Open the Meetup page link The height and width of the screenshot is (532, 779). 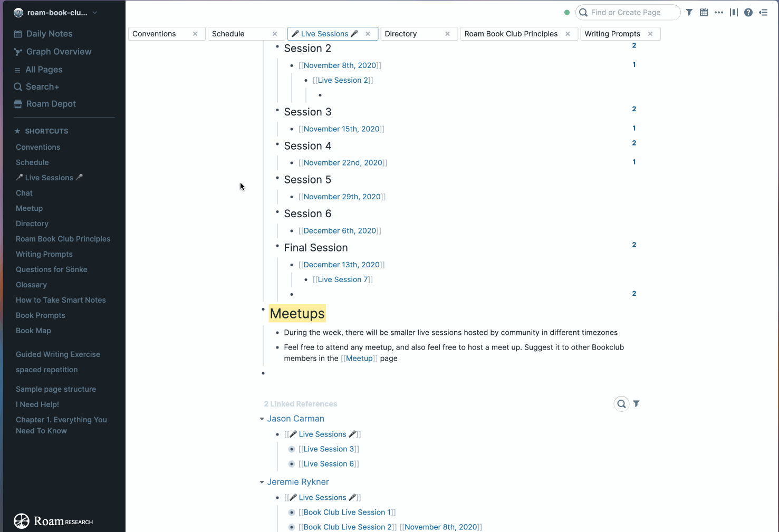360,358
